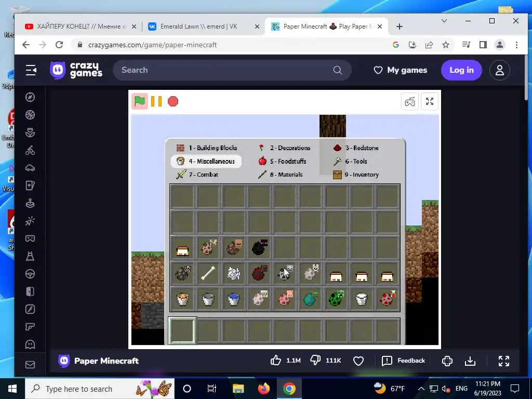Viewport: 532px width, 399px height.
Task: Click the CrazyGames logo
Action: click(x=76, y=70)
